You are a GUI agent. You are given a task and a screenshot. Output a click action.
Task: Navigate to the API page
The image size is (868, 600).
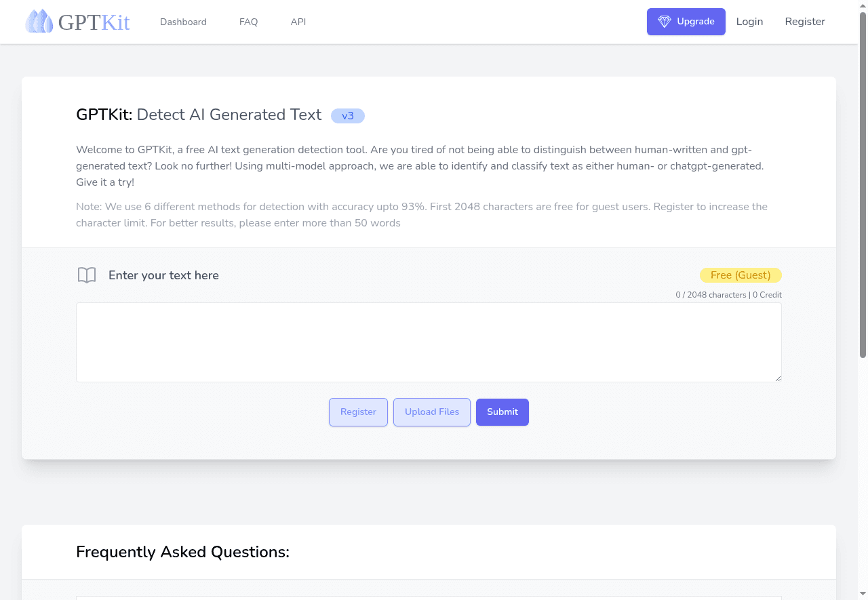point(298,22)
